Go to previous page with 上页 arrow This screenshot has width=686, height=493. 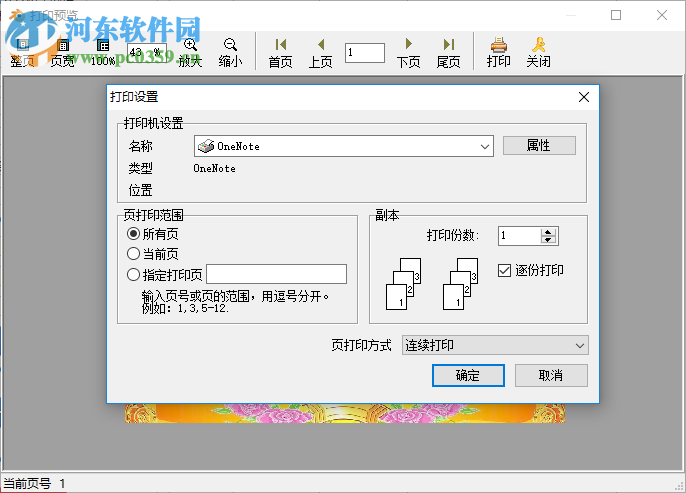321,45
